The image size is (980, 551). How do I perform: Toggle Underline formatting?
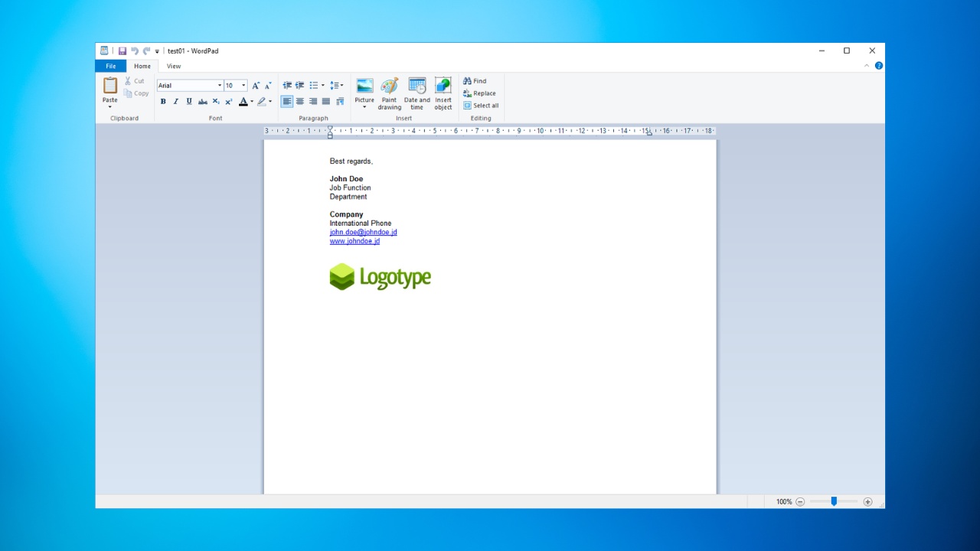[x=189, y=102]
